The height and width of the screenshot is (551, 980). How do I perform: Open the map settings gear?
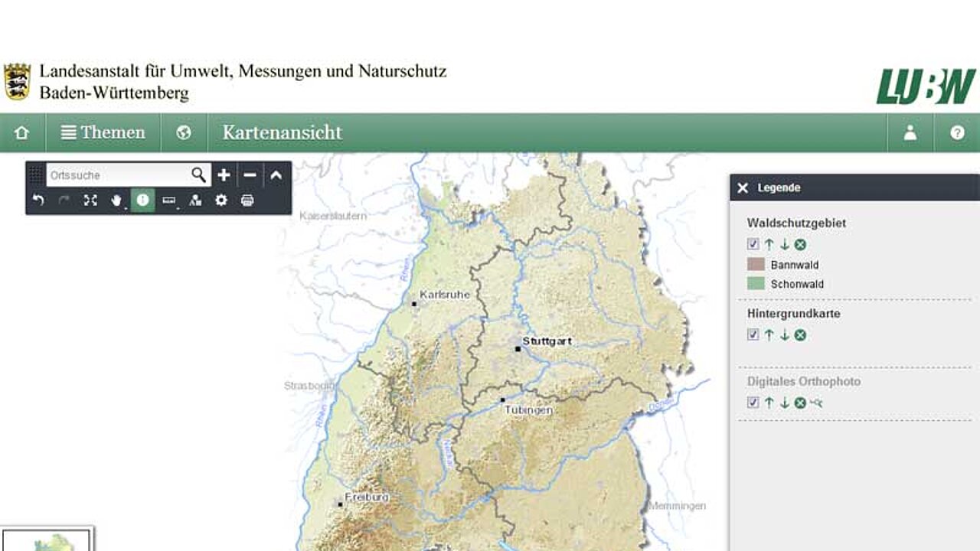point(221,201)
